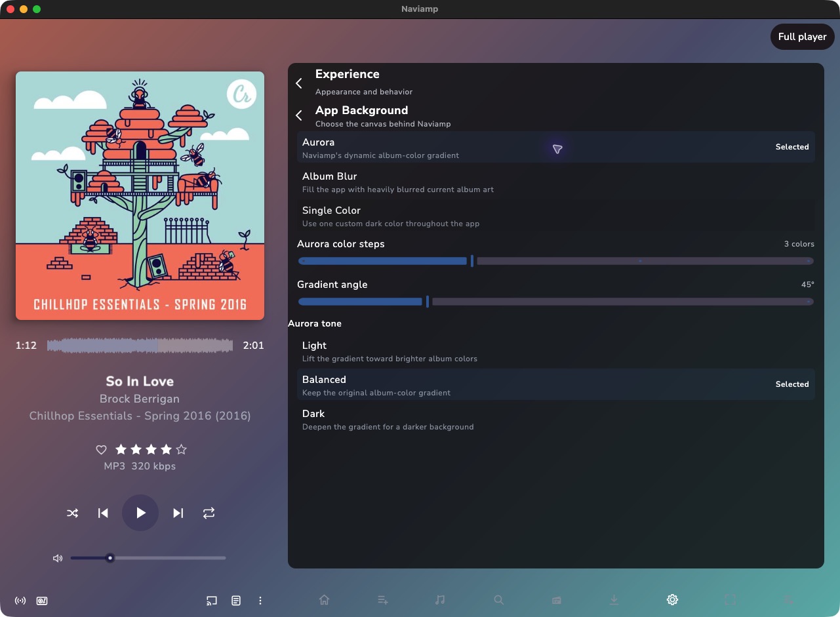The height and width of the screenshot is (617, 840).
Task: Open the Full player view
Action: 802,37
